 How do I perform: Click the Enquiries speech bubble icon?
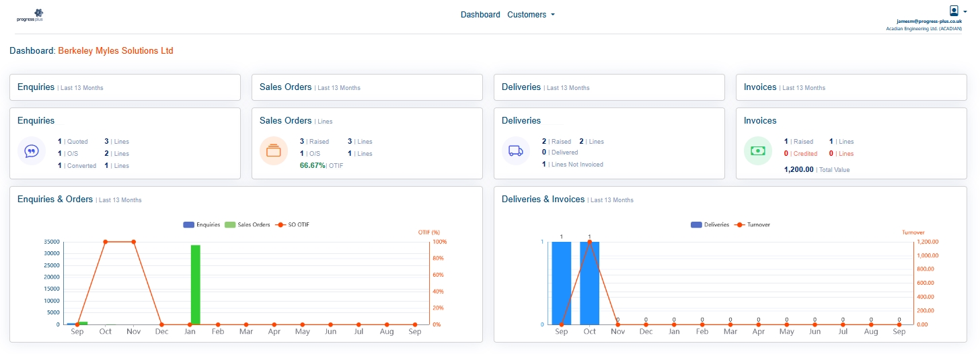(31, 151)
